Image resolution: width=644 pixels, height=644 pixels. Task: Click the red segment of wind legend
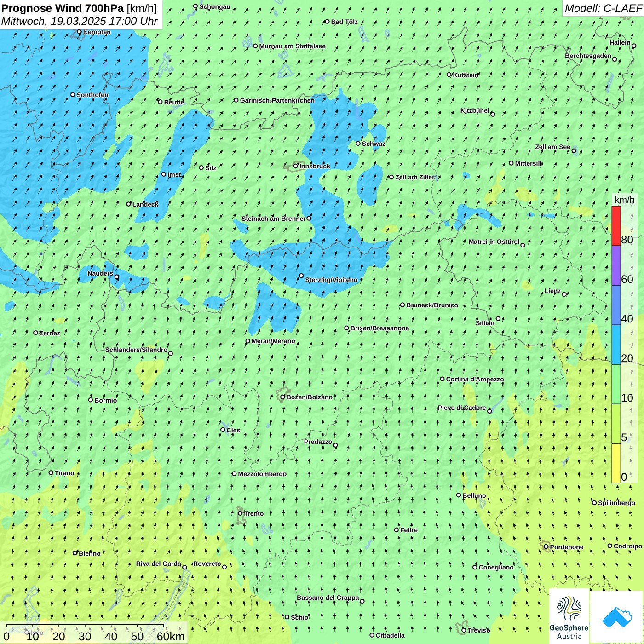click(616, 226)
